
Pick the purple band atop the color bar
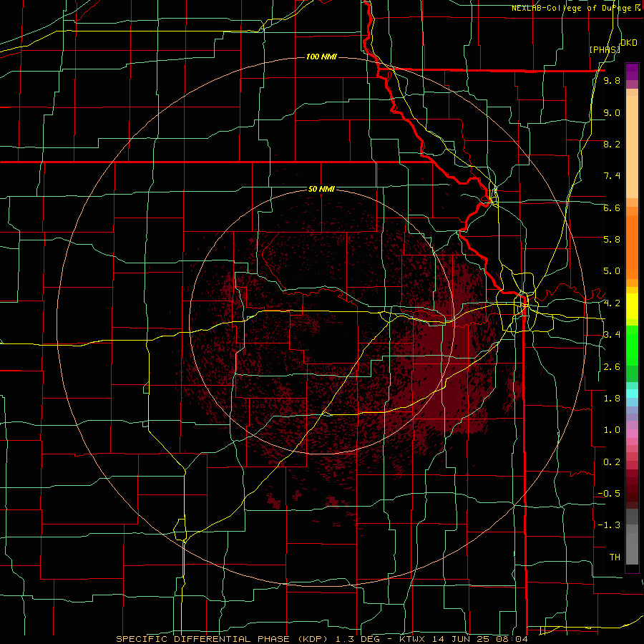[632, 72]
